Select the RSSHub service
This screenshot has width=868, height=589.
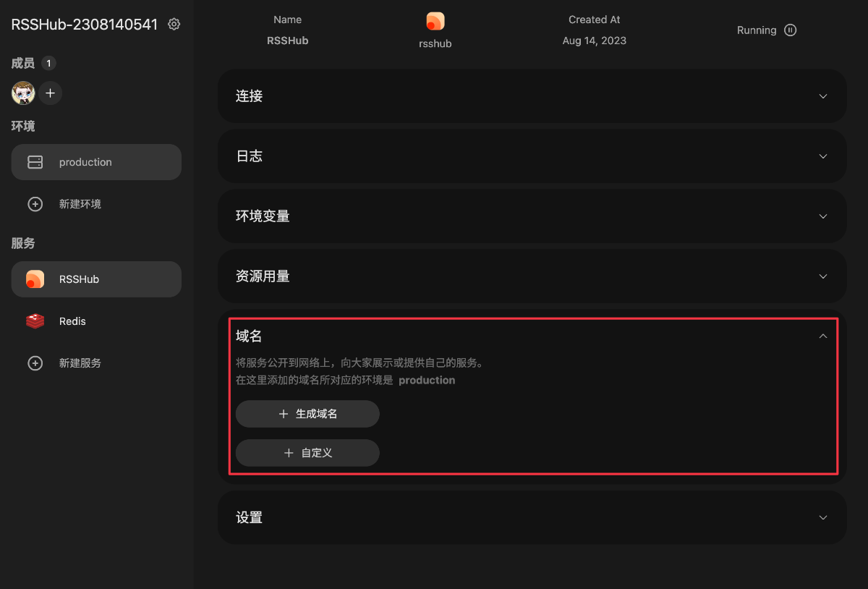pos(96,279)
